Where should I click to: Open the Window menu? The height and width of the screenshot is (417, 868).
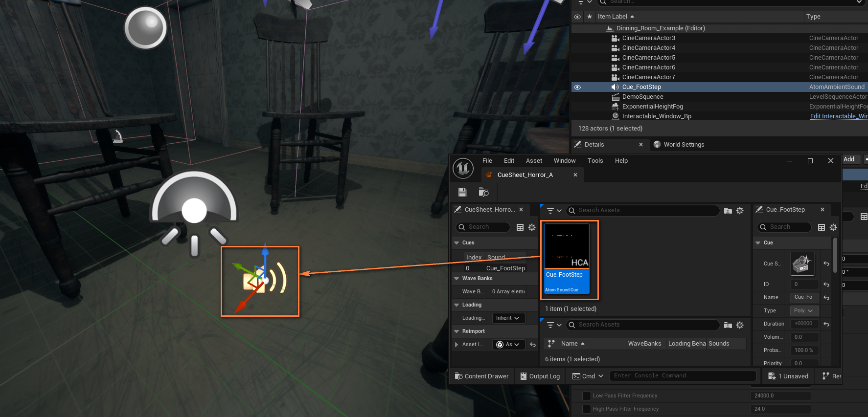pos(565,161)
